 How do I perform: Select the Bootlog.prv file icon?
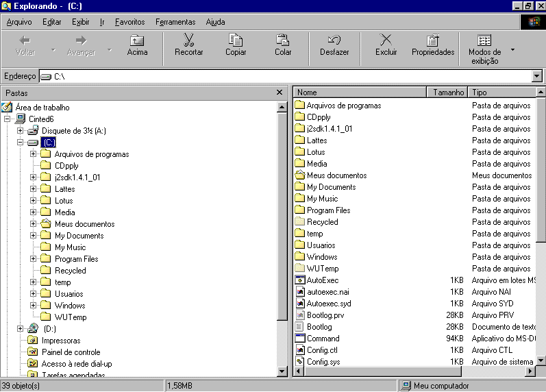[299, 315]
